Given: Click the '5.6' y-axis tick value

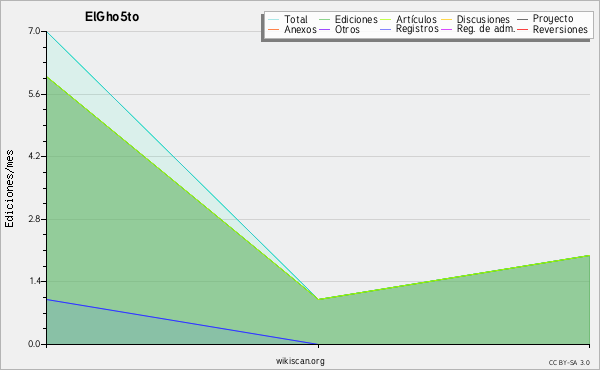Looking at the screenshot, I should pyautogui.click(x=34, y=94).
